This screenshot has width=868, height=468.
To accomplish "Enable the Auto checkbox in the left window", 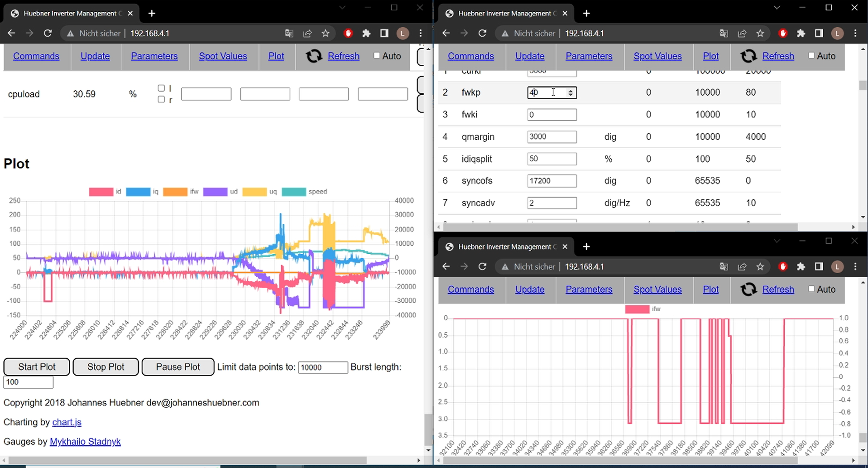I will point(377,56).
